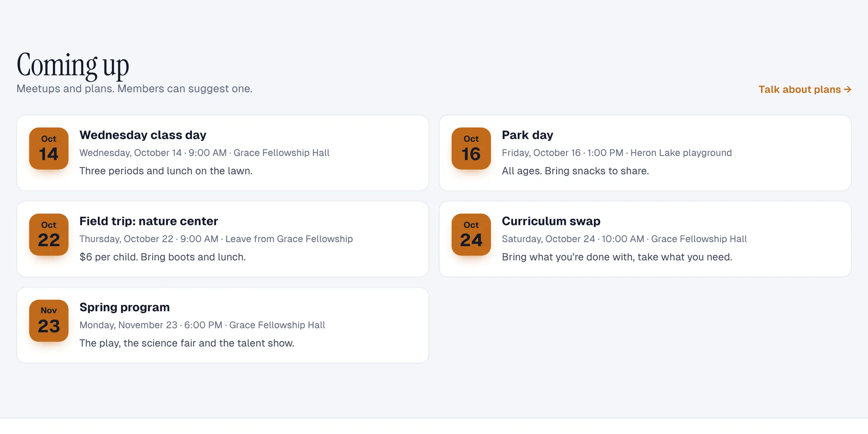The image size is (868, 434).
Task: Click the Nov 23 date badge
Action: point(49,321)
